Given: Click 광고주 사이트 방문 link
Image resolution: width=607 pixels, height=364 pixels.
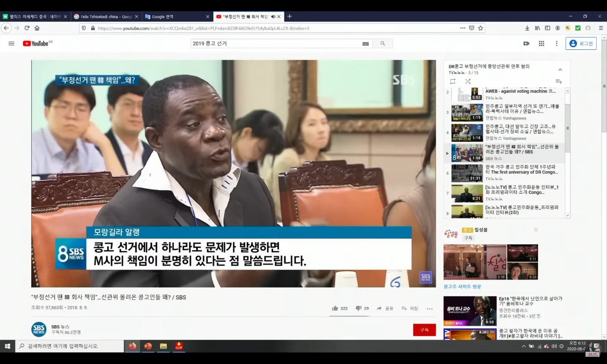Looking at the screenshot, I should 462,286.
